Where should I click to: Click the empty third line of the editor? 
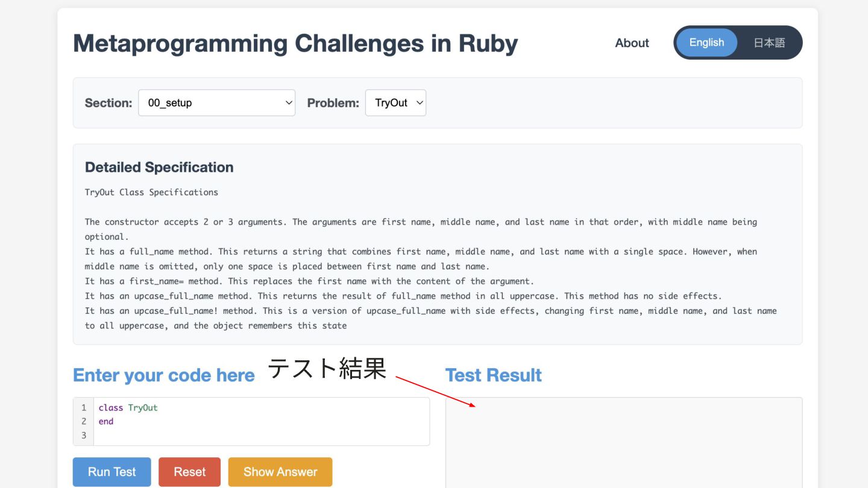[x=241, y=436]
